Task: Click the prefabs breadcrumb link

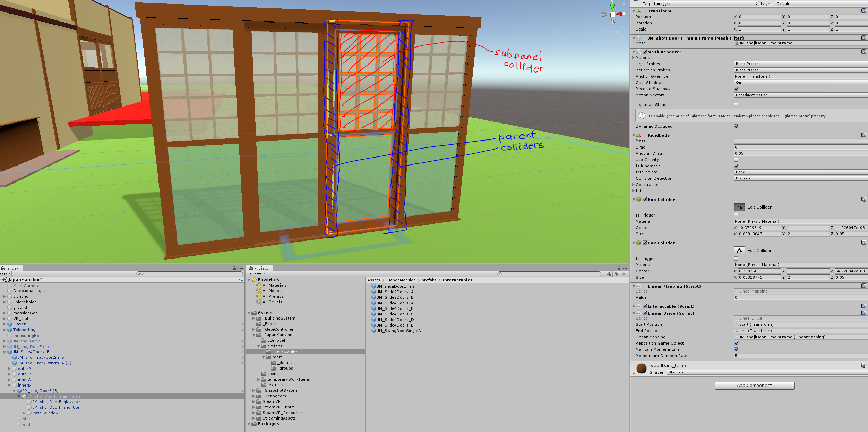Action: pos(429,280)
